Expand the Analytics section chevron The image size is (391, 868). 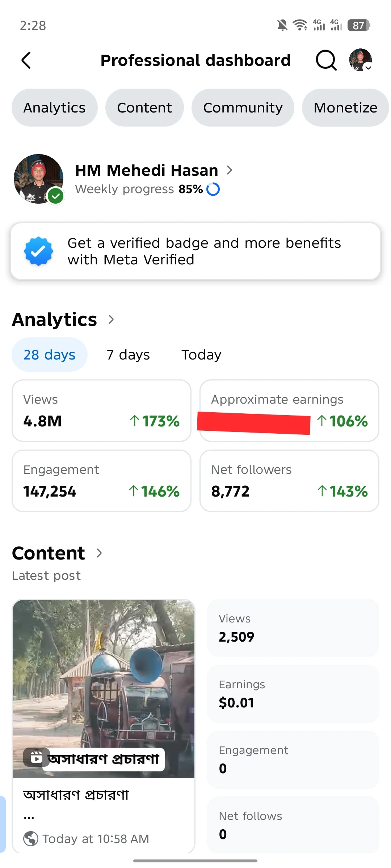[x=111, y=319]
